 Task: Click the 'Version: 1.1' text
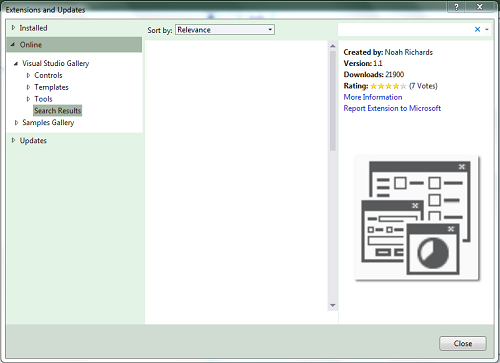pyautogui.click(x=363, y=63)
